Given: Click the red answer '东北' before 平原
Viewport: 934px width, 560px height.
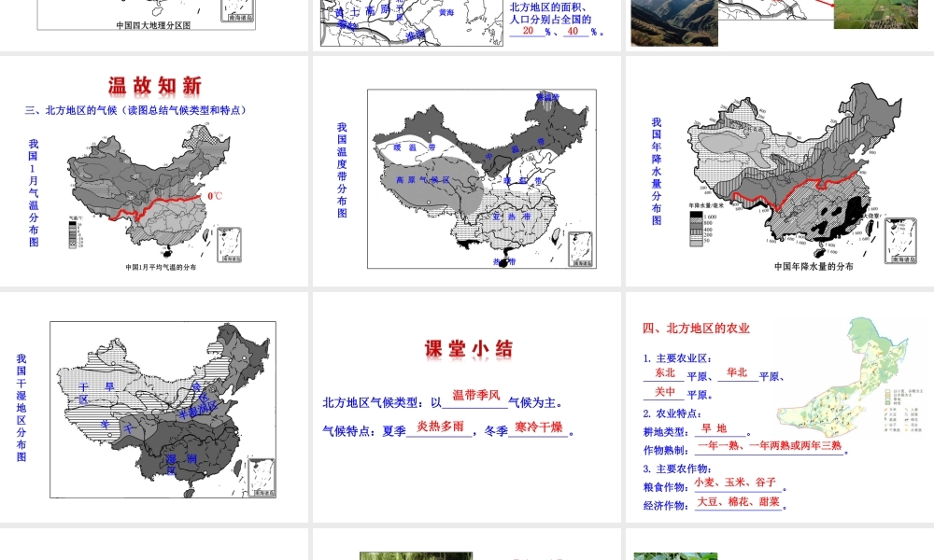Looking at the screenshot, I should (x=665, y=372).
